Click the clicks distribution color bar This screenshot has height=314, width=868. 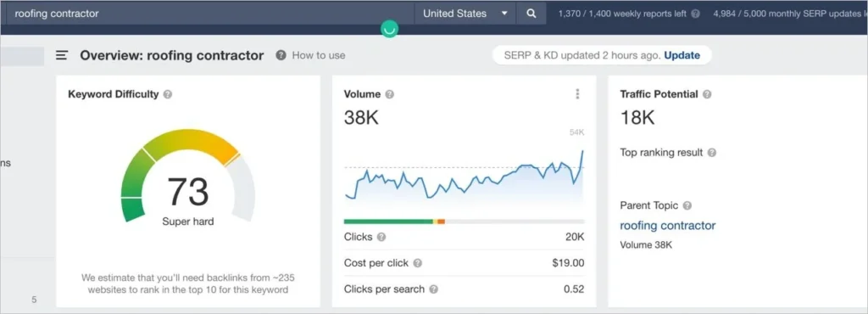click(x=464, y=221)
